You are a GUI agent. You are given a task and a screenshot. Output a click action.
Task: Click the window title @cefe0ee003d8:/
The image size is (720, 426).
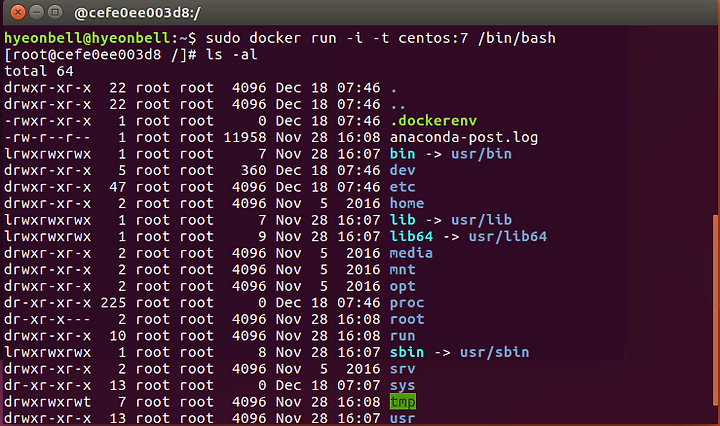137,13
